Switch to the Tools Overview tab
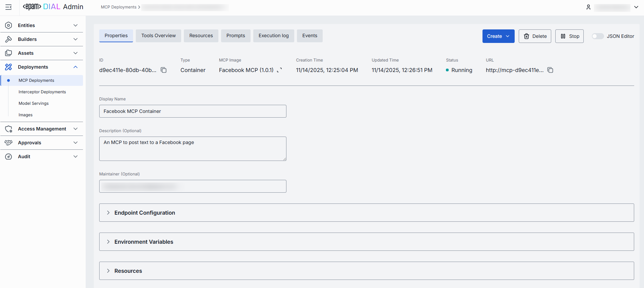The image size is (644, 288). (158, 35)
